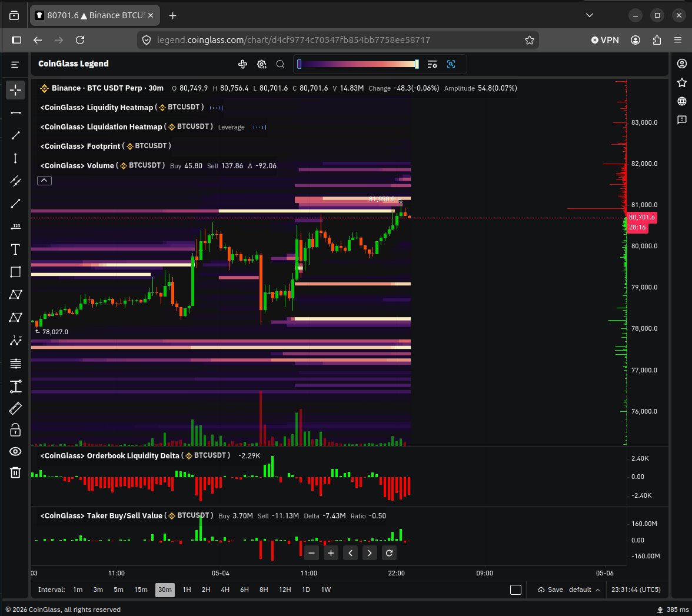Screen dimensions: 692x616
Task: Lock all drawings with the padlock icon
Action: (x=15, y=429)
